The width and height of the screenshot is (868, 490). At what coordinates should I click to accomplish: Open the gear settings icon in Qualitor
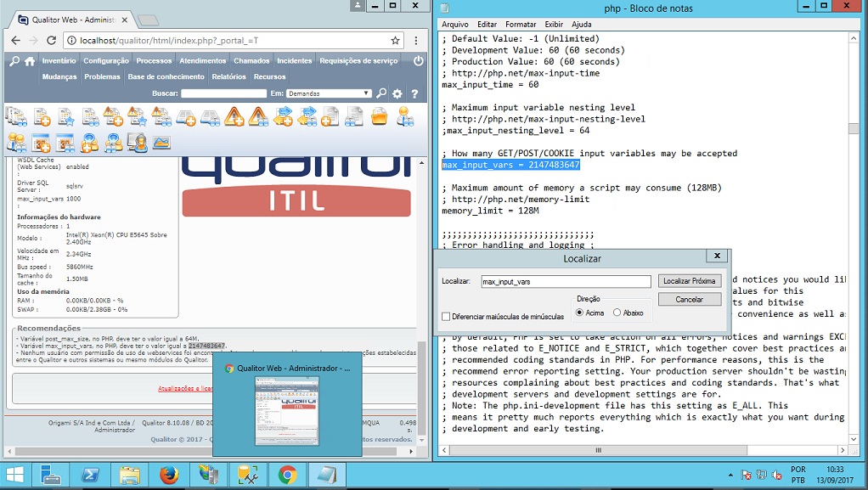point(397,93)
